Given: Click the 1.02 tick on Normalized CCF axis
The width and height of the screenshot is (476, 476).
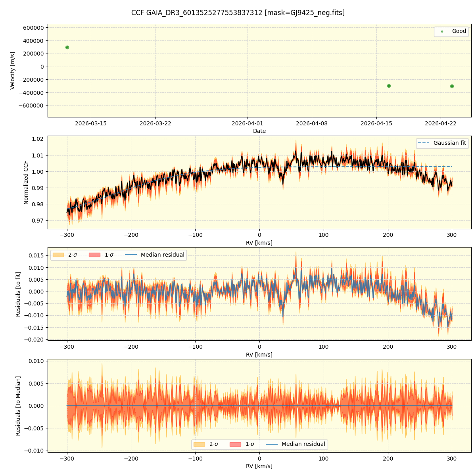Looking at the screenshot, I should 38,139.
